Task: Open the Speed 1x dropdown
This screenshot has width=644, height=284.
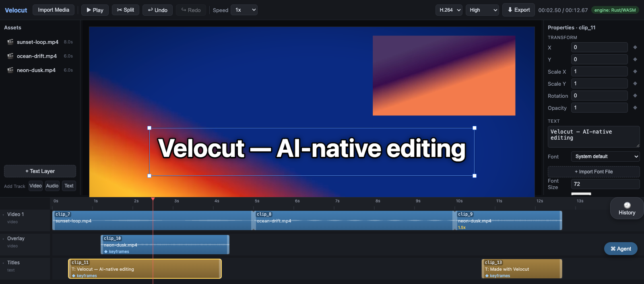Action: [244, 10]
